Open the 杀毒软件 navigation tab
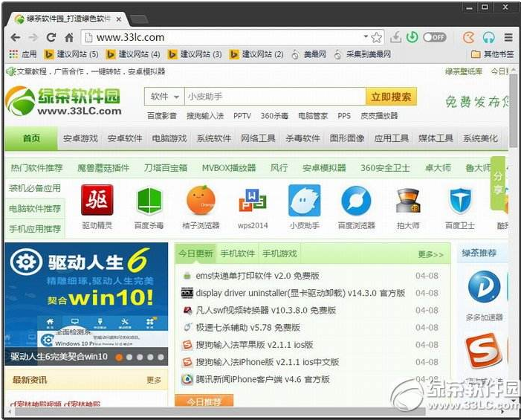This screenshot has width=521, height=420. point(302,138)
